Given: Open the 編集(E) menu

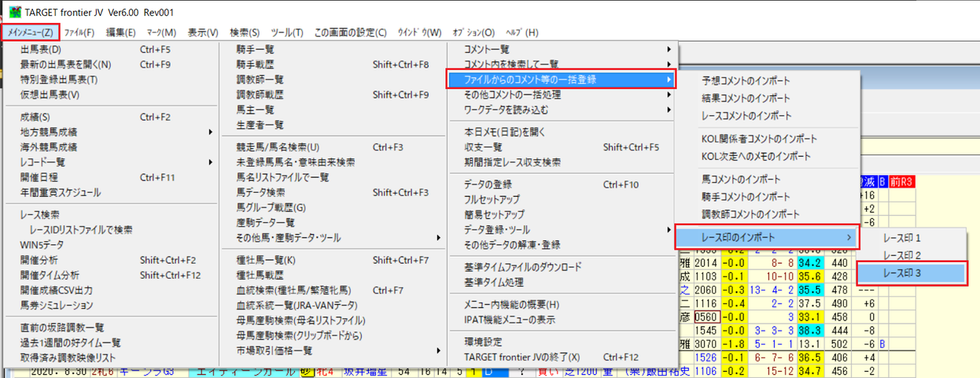Looking at the screenshot, I should click(120, 32).
